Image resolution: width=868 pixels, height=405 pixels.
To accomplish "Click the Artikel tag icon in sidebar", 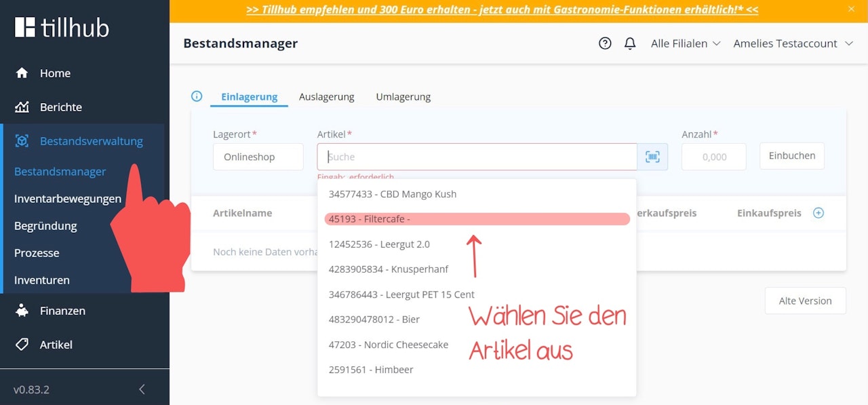I will [22, 344].
